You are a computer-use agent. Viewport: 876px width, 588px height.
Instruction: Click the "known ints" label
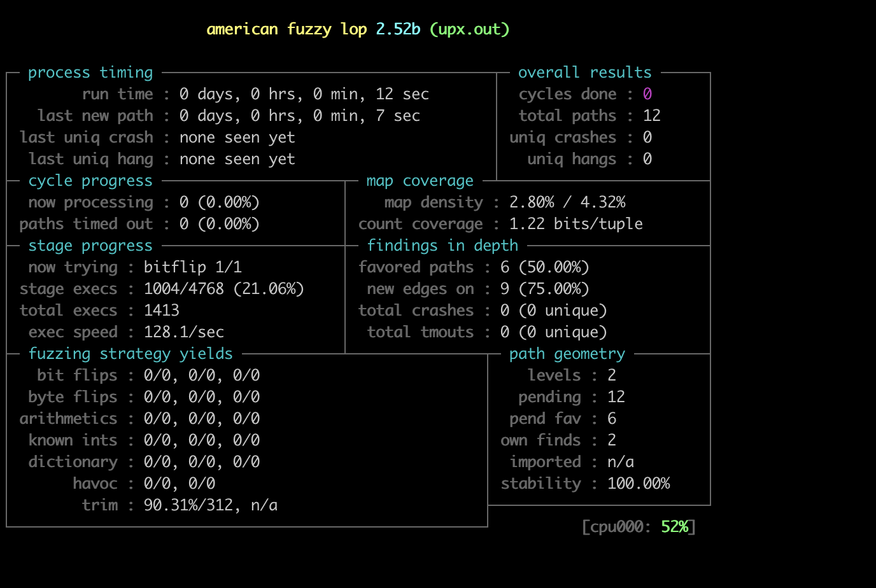tap(73, 440)
